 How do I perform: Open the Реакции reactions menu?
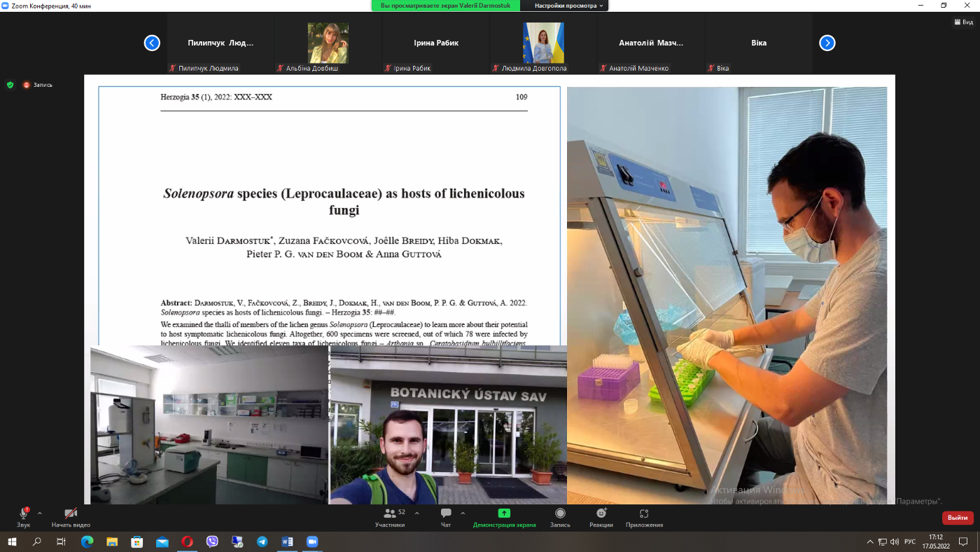pyautogui.click(x=601, y=517)
